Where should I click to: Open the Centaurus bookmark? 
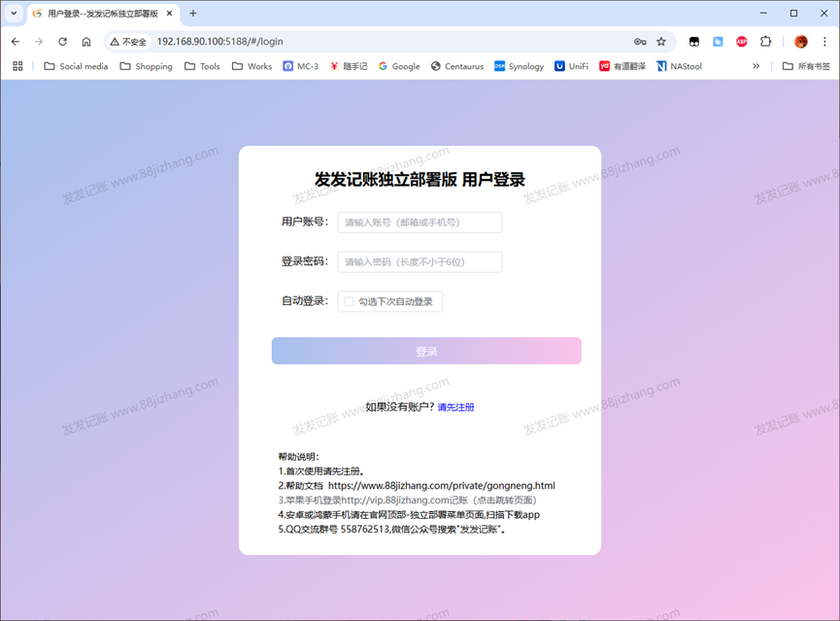pyautogui.click(x=457, y=66)
